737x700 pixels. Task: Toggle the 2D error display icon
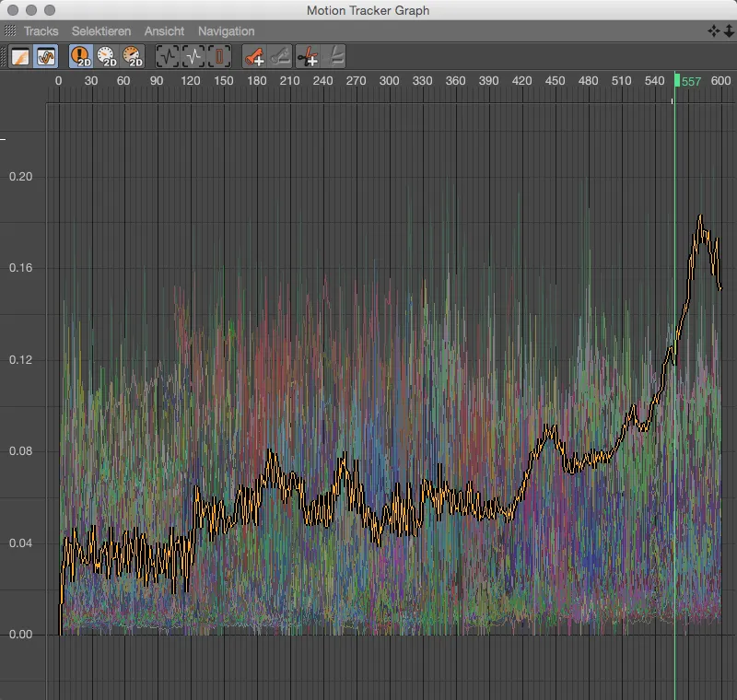point(81,57)
